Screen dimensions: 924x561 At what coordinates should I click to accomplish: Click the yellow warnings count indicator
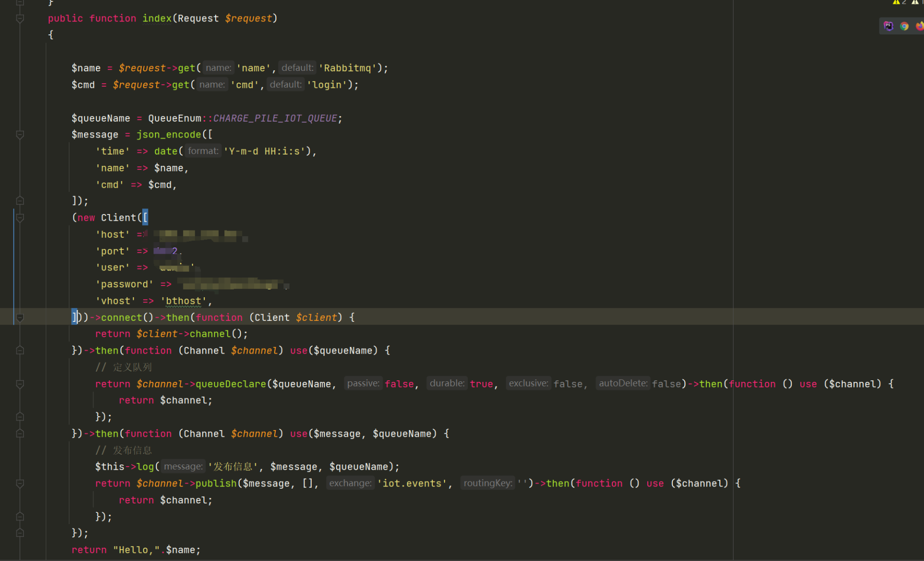(x=899, y=2)
